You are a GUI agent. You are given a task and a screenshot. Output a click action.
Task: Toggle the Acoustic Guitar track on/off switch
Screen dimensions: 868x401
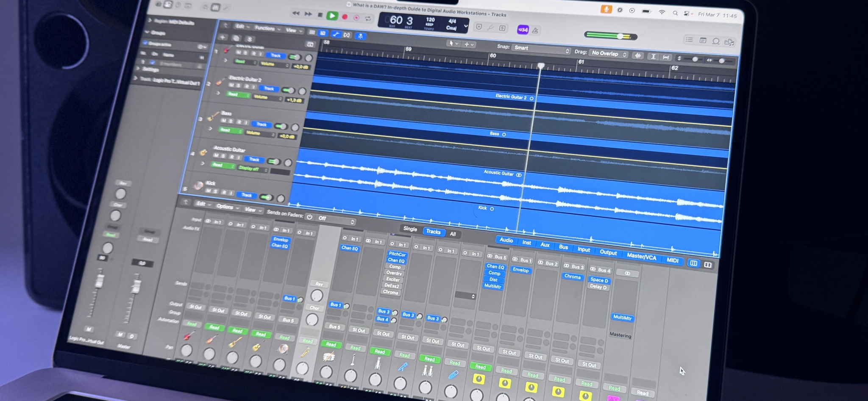coord(273,161)
